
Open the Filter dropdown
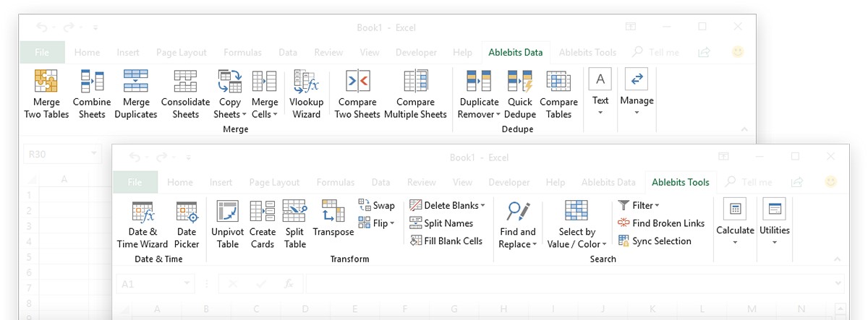(x=639, y=206)
